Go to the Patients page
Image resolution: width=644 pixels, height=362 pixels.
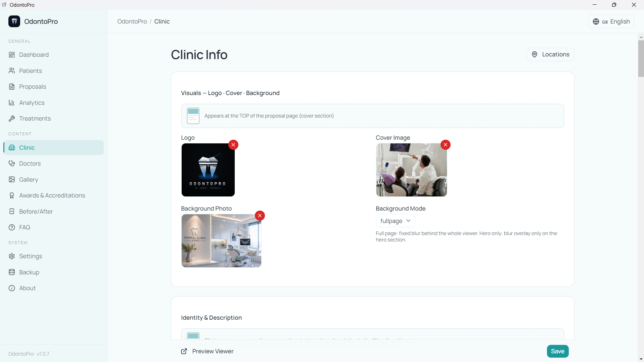[x=54, y=71]
